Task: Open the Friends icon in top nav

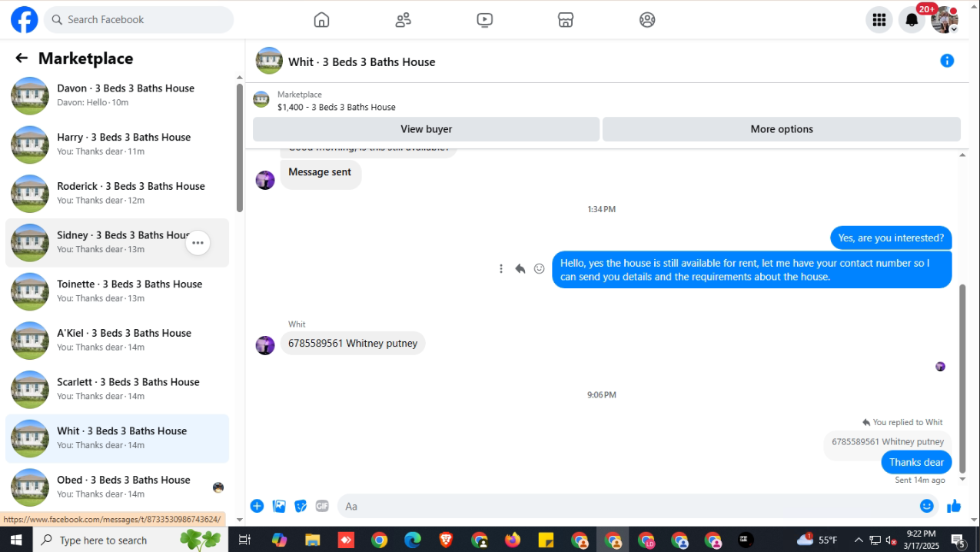Action: (403, 20)
